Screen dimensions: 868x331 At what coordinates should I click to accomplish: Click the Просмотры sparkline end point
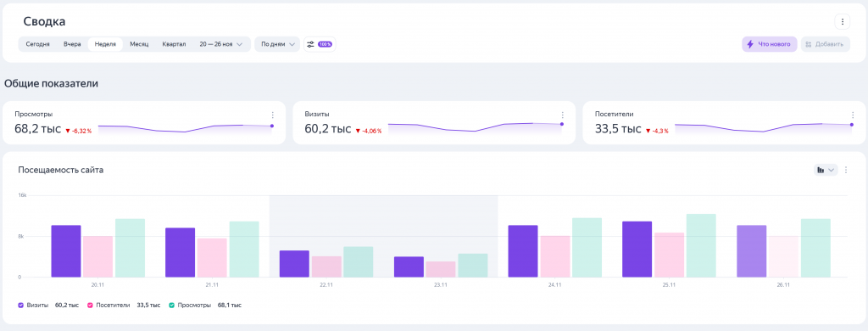(272, 126)
